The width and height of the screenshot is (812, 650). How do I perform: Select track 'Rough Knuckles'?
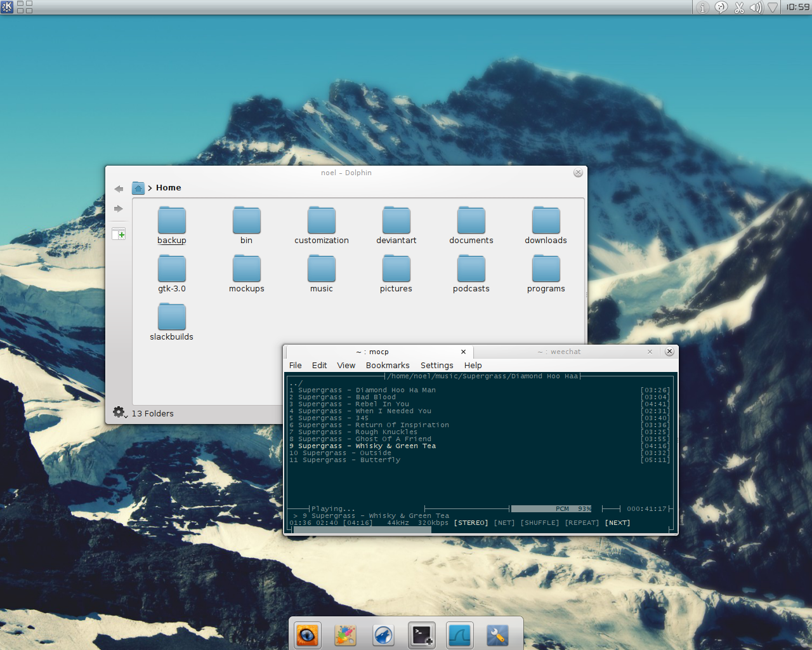[x=480, y=432]
